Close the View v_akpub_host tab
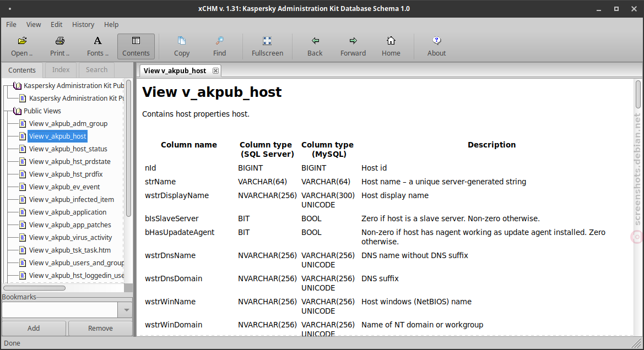 [215, 70]
